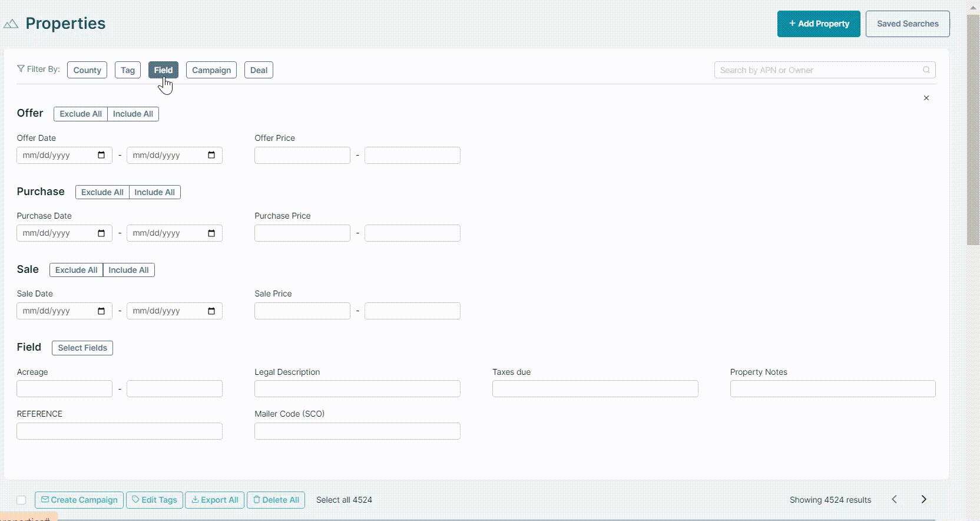Viewport: 980px width, 521px height.
Task: Click Export All button
Action: pos(215,500)
